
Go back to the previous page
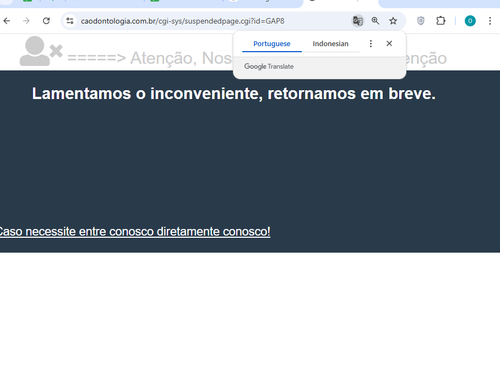[7, 21]
